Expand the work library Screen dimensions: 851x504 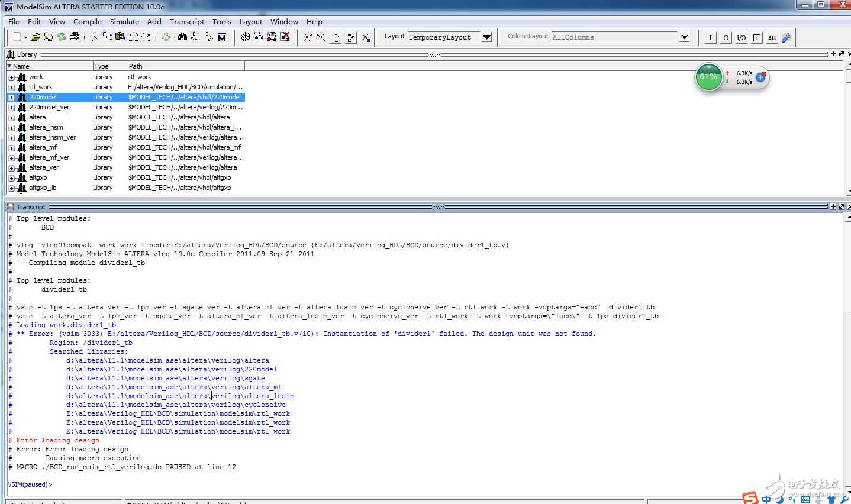11,77
